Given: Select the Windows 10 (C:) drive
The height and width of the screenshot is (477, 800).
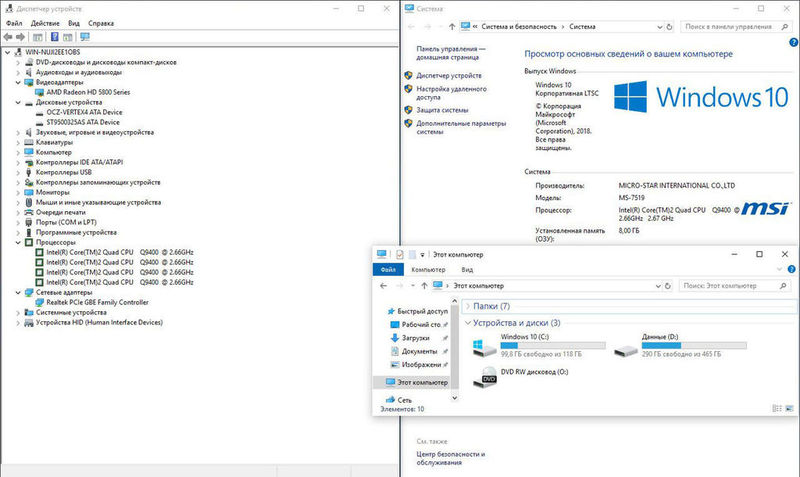Looking at the screenshot, I should coord(539,345).
